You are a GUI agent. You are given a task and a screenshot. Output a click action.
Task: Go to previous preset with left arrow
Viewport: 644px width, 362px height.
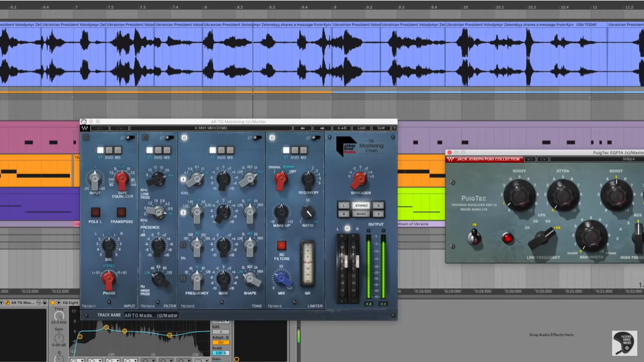303,128
